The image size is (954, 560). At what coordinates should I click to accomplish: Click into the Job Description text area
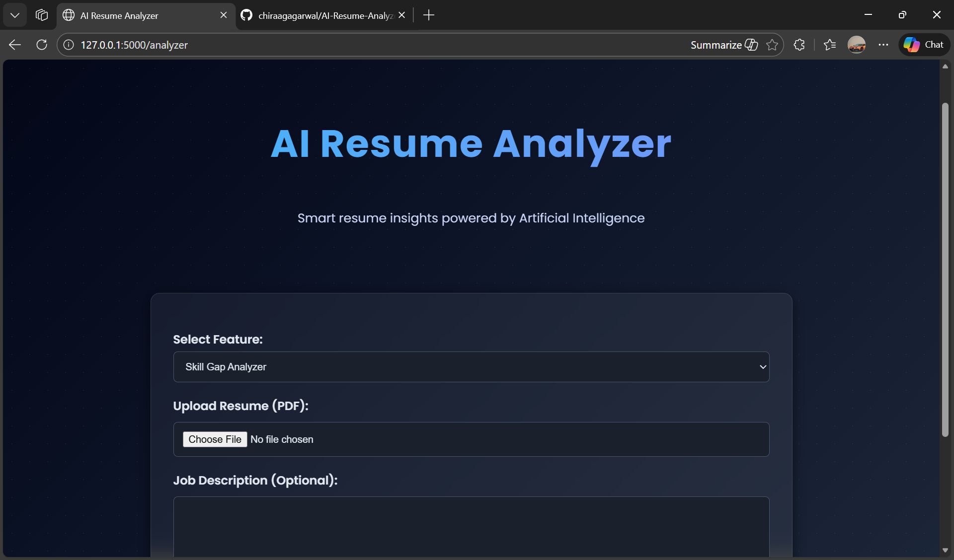471,526
